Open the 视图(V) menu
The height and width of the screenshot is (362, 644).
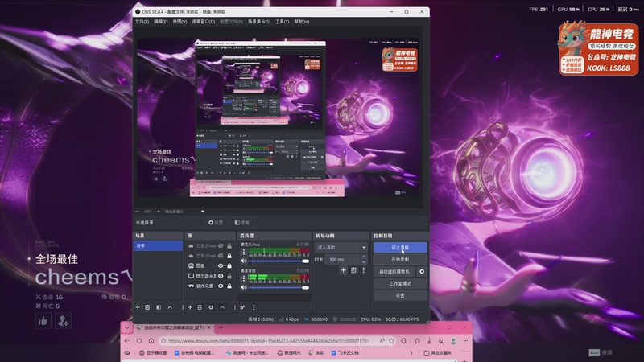tap(180, 22)
